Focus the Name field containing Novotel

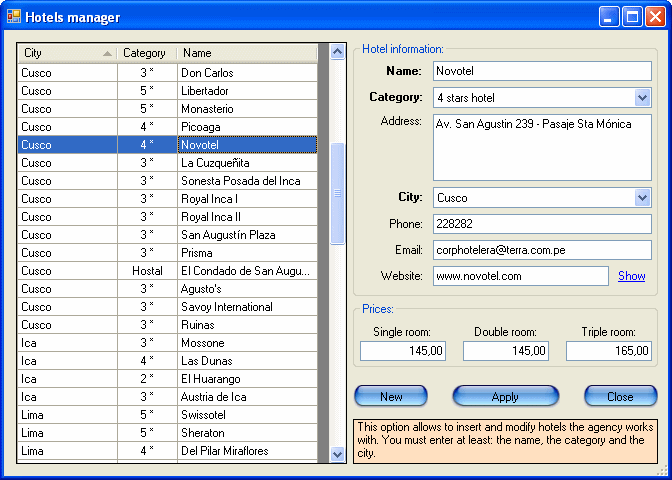(542, 71)
